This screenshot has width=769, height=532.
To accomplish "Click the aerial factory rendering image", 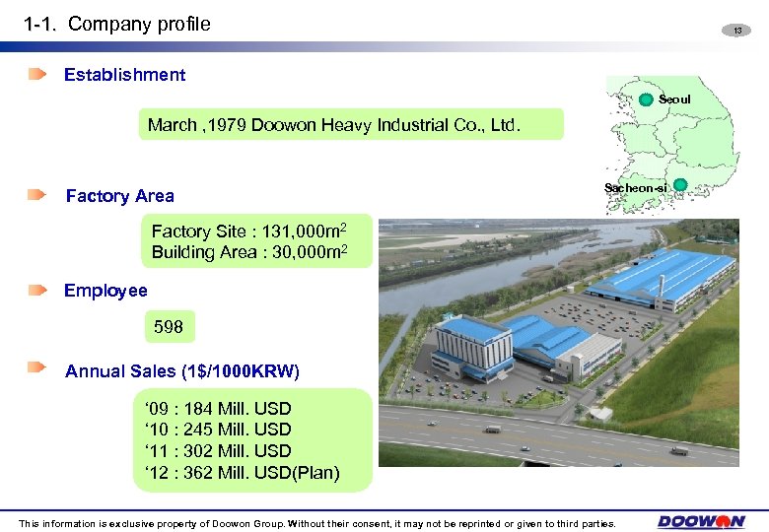I will tap(559, 343).
